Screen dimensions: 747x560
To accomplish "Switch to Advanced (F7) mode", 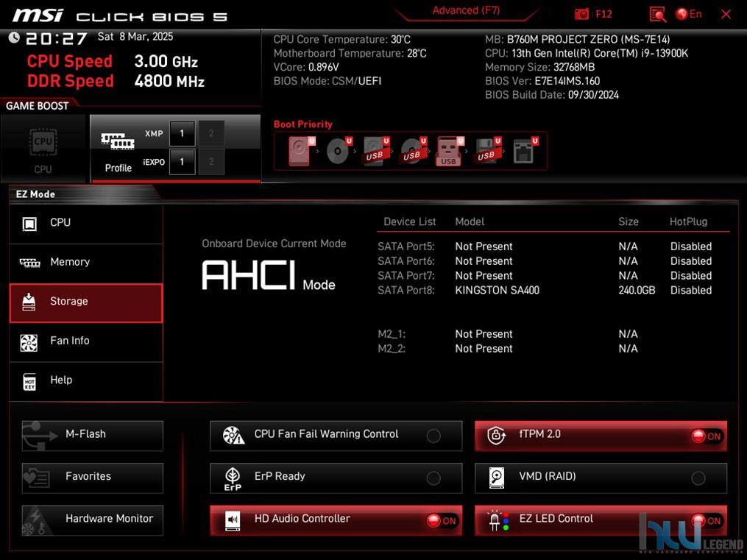I will pyautogui.click(x=466, y=10).
